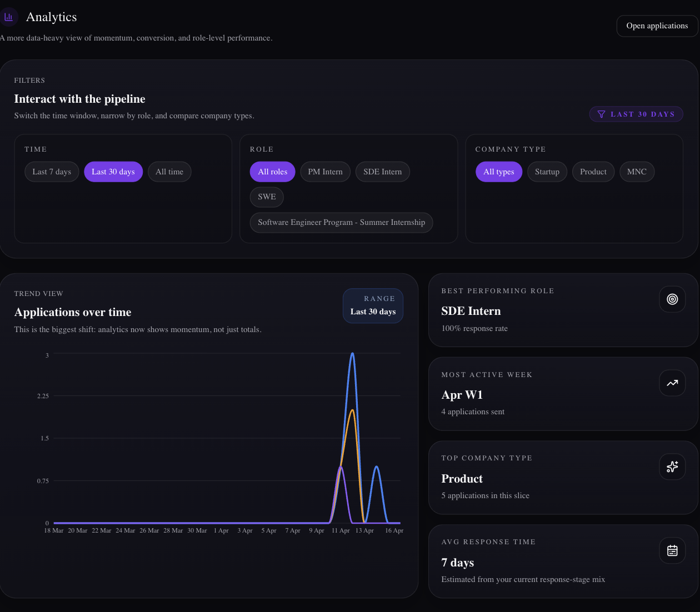
Task: Click the orange line peak in chart
Action: (x=352, y=411)
